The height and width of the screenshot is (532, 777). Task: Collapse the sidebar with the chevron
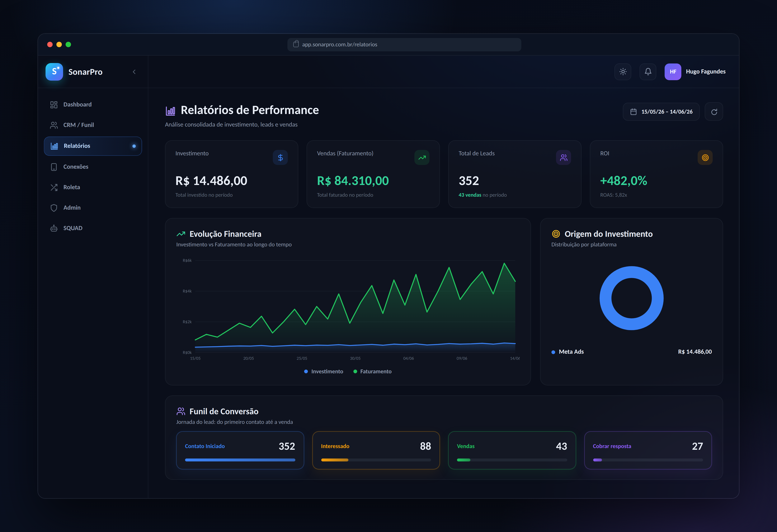click(134, 72)
